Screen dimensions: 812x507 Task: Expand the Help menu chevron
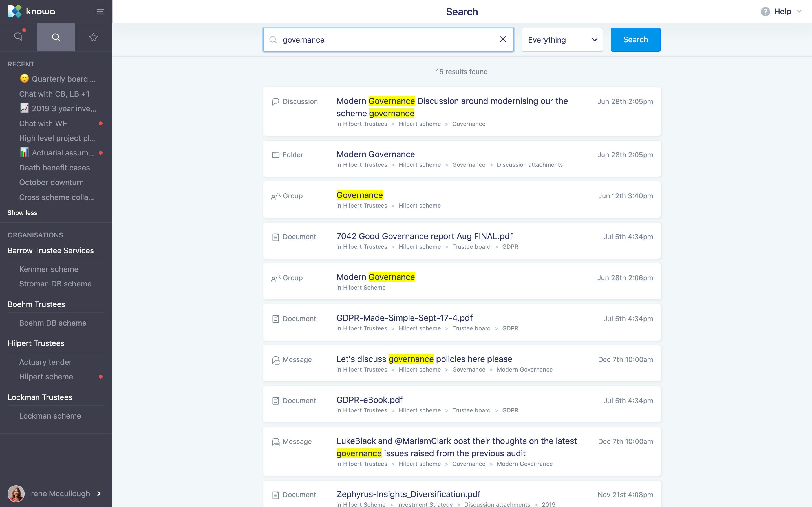799,11
